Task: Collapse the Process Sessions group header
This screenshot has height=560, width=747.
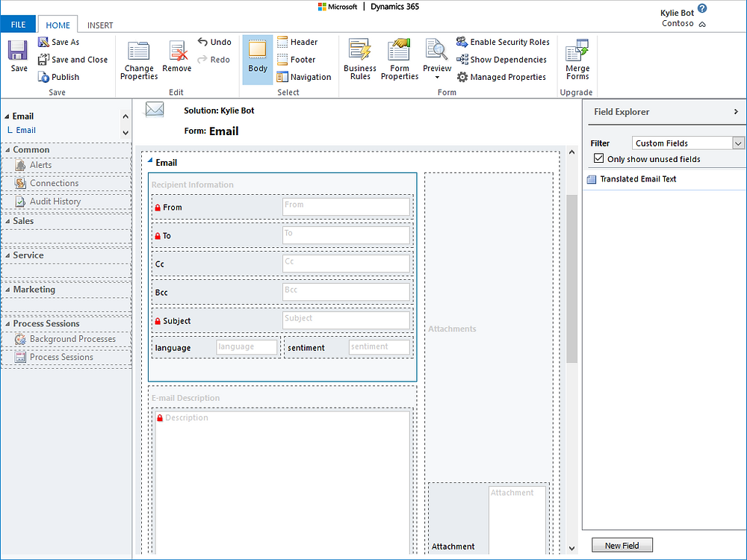Action: [7, 324]
